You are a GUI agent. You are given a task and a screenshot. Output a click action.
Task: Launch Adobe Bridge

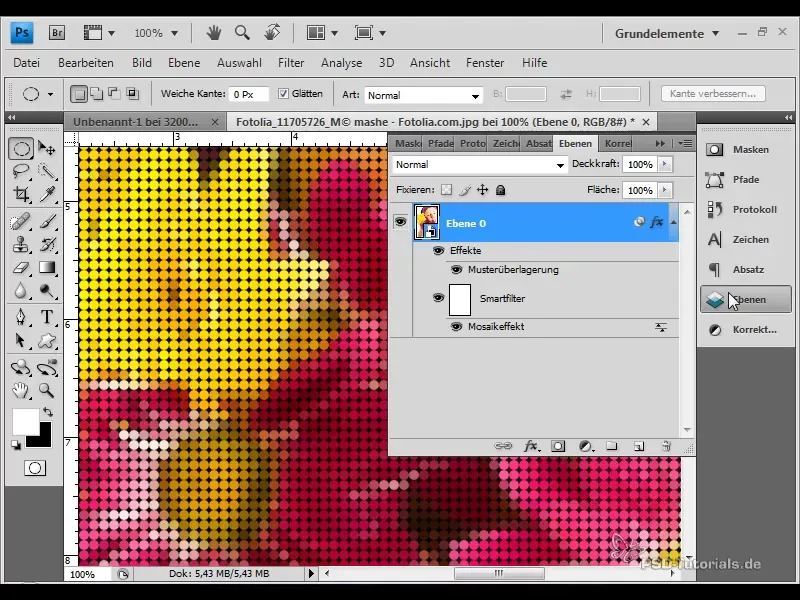tap(57, 33)
